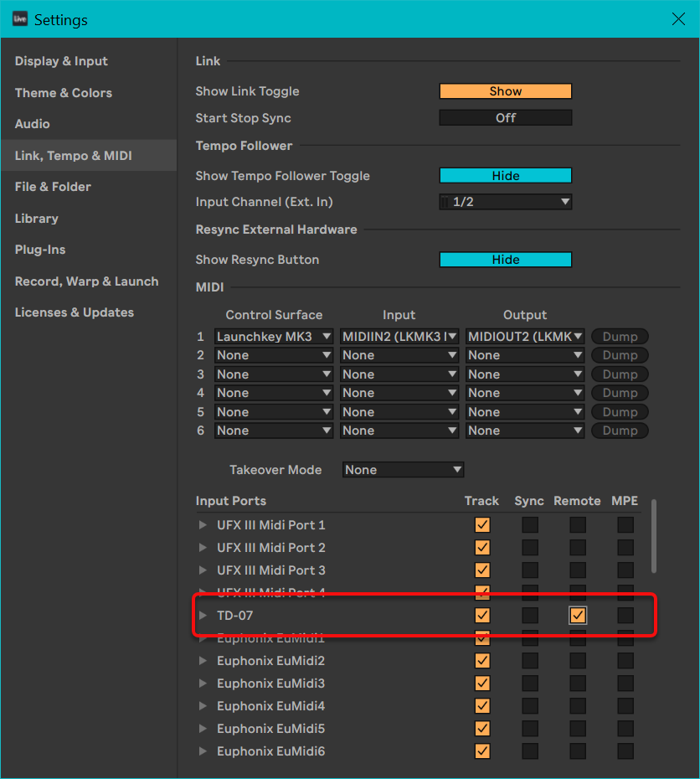Viewport: 700px width, 779px height.
Task: Toggle Start Stop Sync from Off
Action: pyautogui.click(x=506, y=118)
